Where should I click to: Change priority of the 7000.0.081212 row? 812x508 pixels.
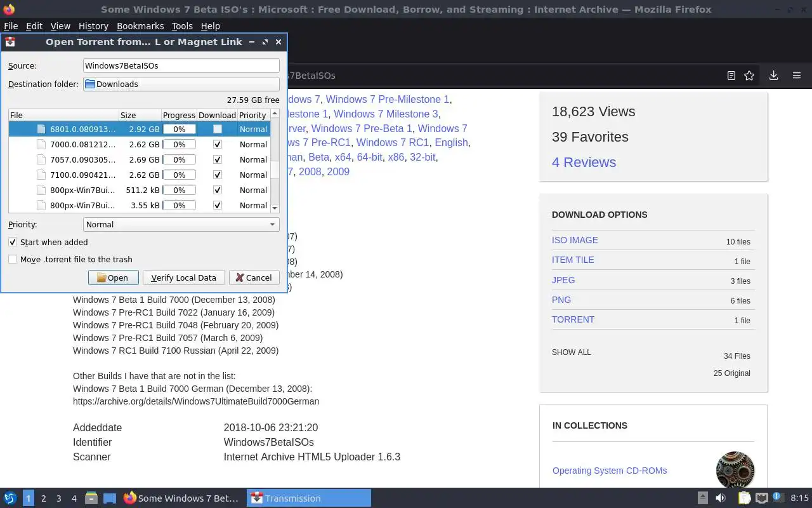click(x=253, y=144)
